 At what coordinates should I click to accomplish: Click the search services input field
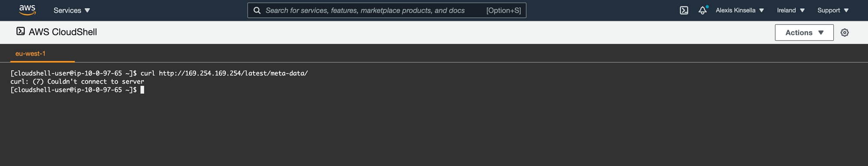pyautogui.click(x=387, y=10)
